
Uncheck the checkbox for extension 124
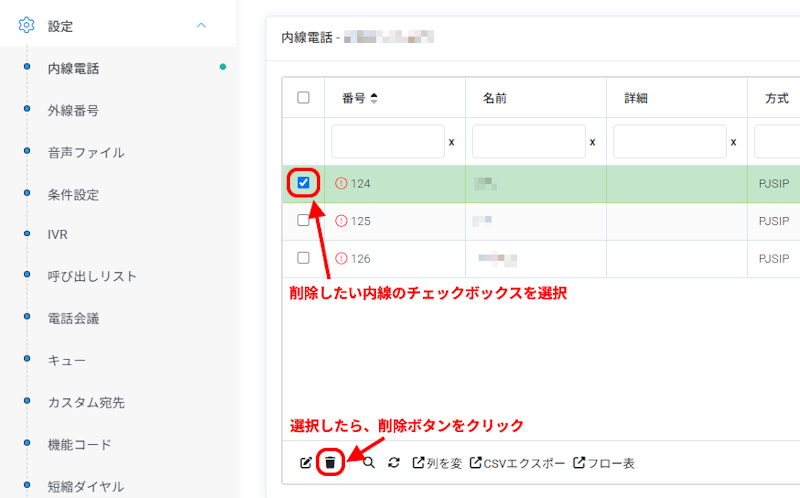pyautogui.click(x=303, y=183)
